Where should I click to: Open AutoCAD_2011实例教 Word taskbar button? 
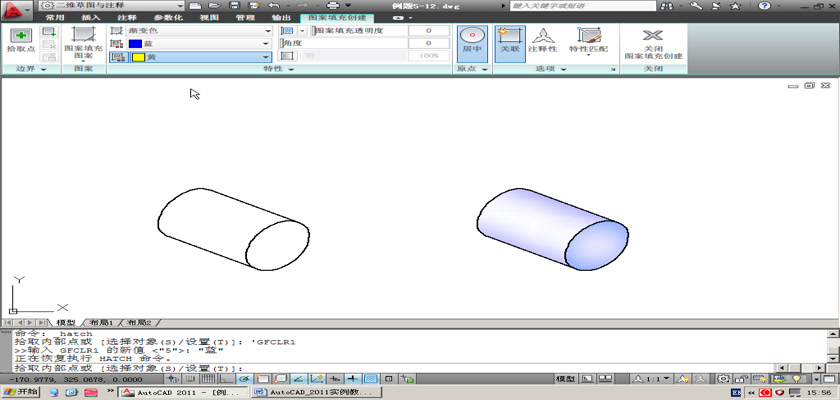click(x=317, y=393)
